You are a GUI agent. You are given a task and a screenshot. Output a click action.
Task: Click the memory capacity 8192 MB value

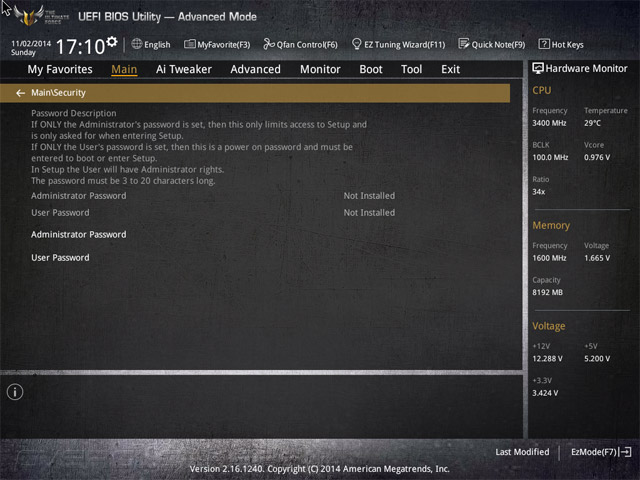pyautogui.click(x=547, y=292)
